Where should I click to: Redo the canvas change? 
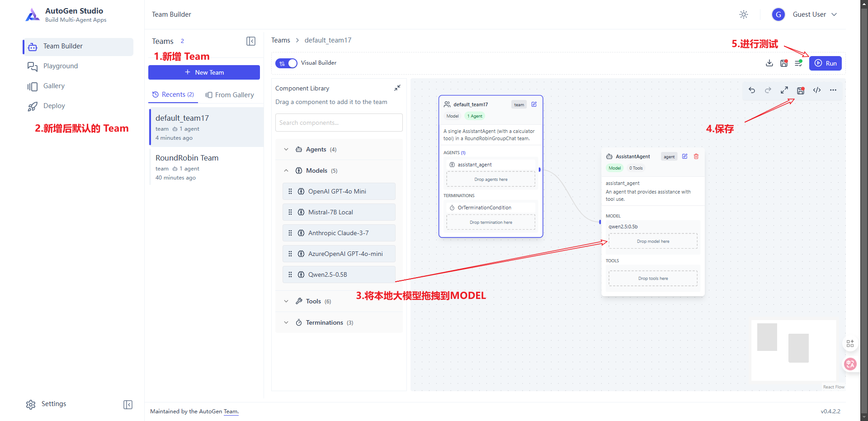coord(768,90)
